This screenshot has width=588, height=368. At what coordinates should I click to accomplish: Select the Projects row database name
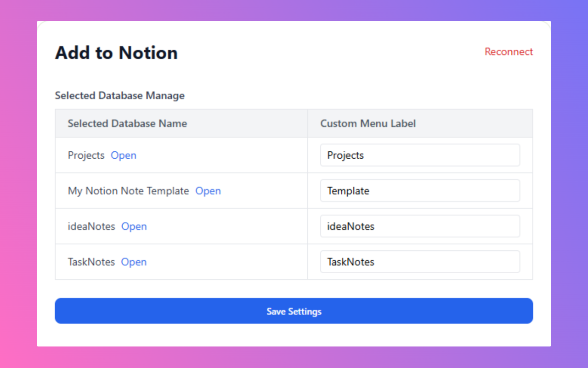pos(86,155)
